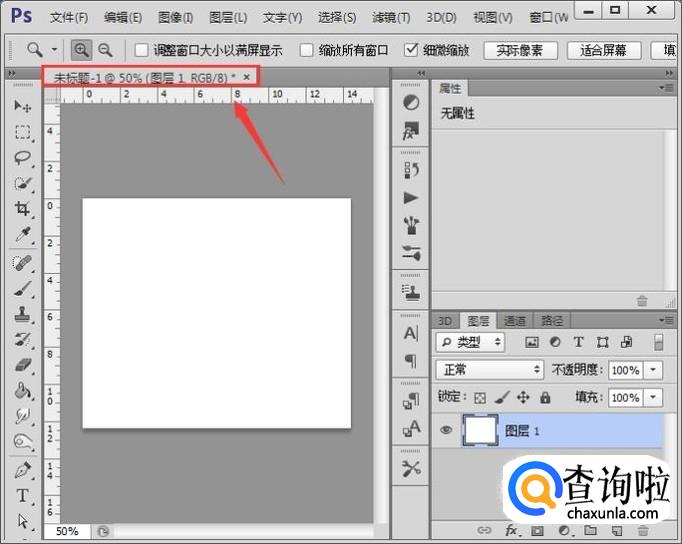682x544 pixels.
Task: Select the Crop tool
Action: (x=22, y=209)
